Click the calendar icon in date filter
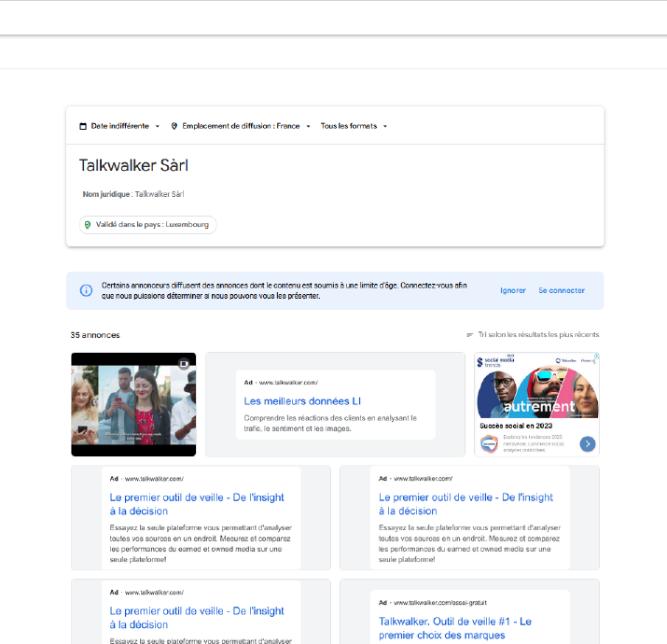 83,126
